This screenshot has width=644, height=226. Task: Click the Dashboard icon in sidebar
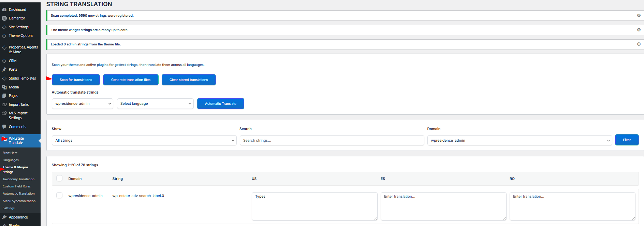coord(4,10)
